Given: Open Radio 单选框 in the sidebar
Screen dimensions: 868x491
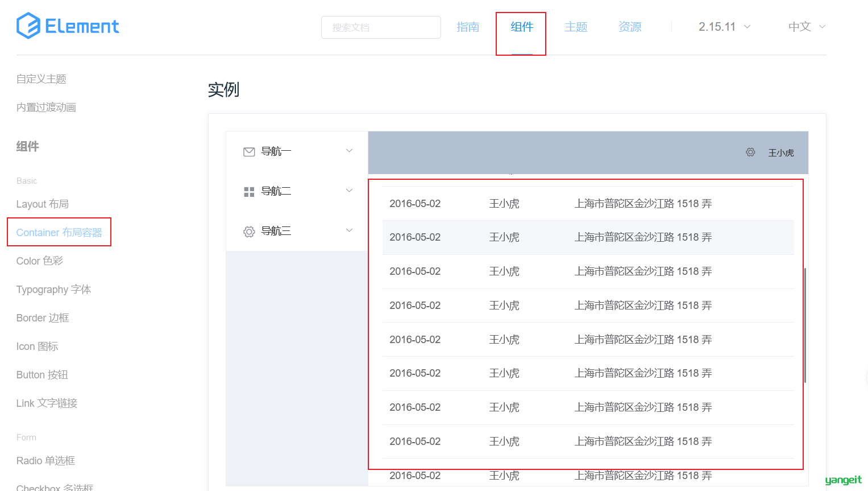Looking at the screenshot, I should pos(46,461).
